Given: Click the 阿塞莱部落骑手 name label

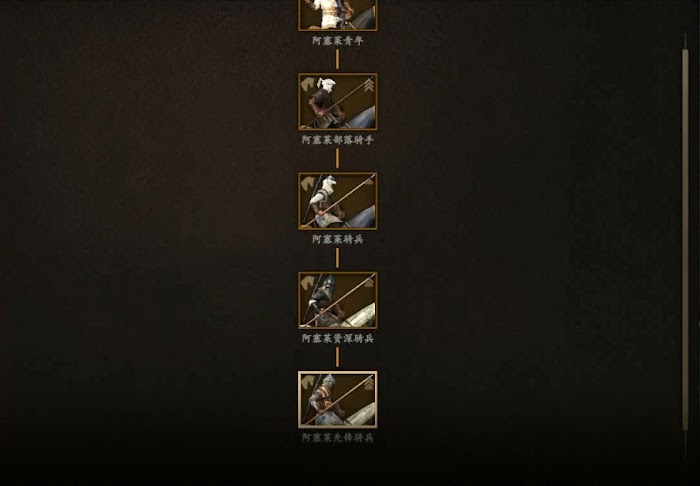Looking at the screenshot, I should point(338,140).
